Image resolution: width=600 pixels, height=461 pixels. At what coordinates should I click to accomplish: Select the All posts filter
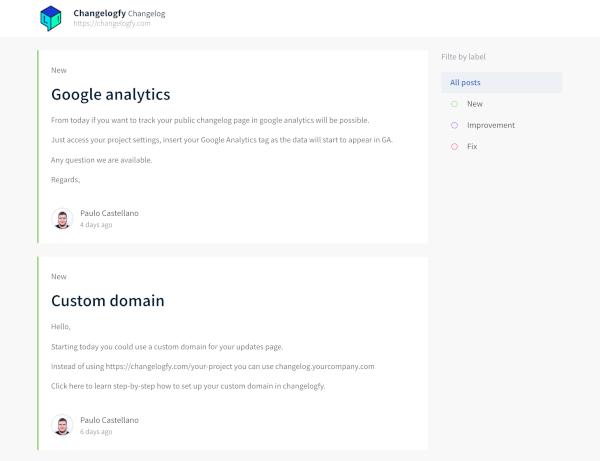502,83
